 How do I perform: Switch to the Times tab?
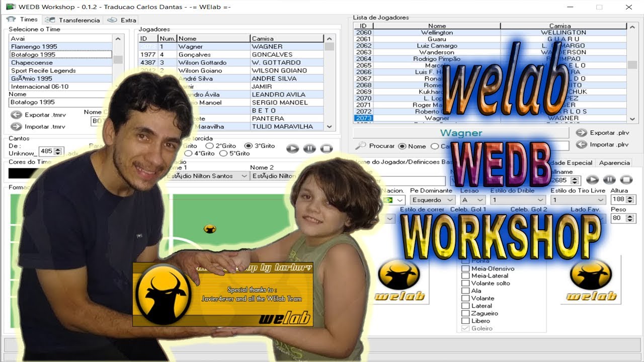tap(22, 19)
